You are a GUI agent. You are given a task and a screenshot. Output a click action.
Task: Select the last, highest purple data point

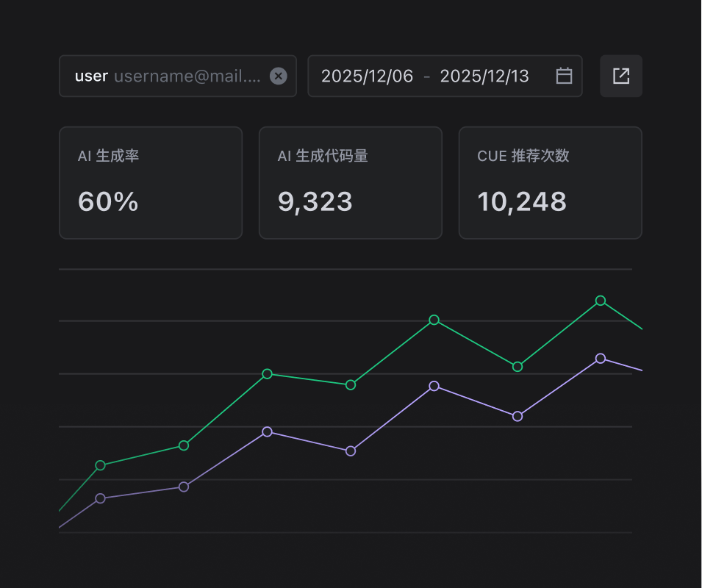pyautogui.click(x=601, y=358)
